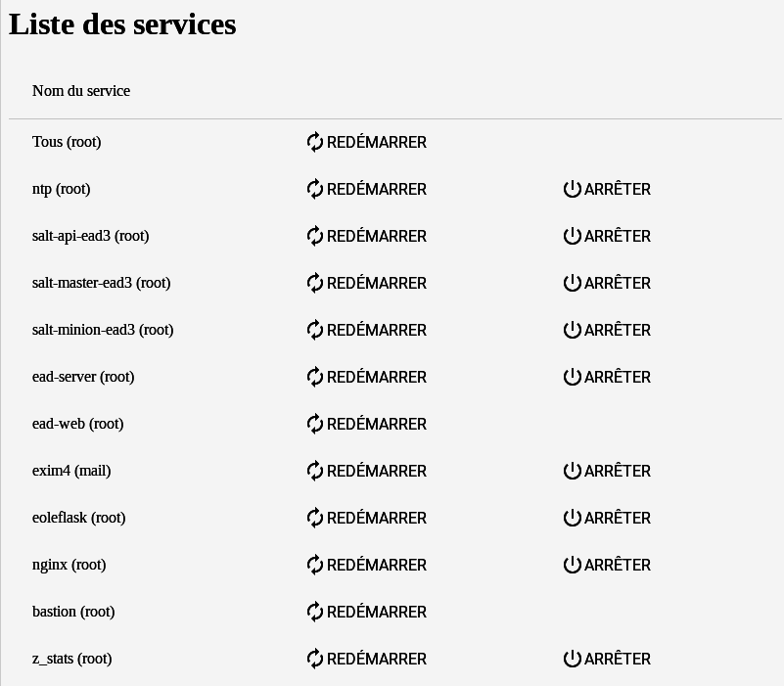Restart the nginx service

pos(366,565)
